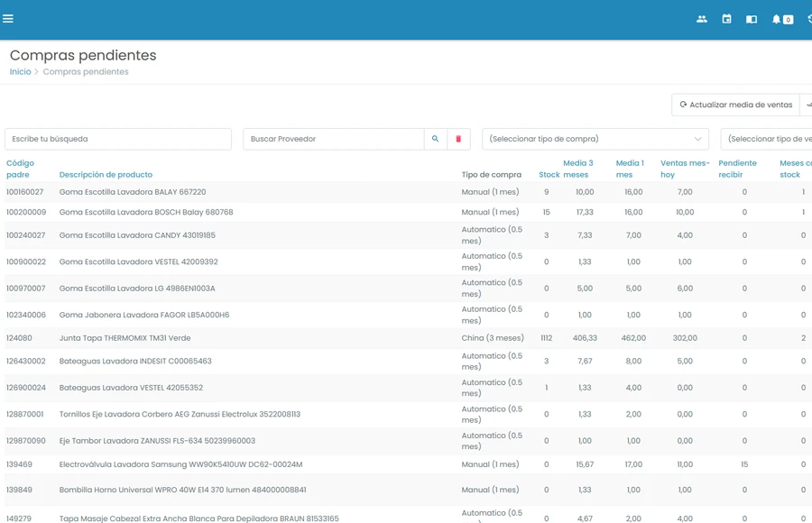Viewport: 812px width, 523px height.
Task: Click code 139469
Action: (x=19, y=464)
